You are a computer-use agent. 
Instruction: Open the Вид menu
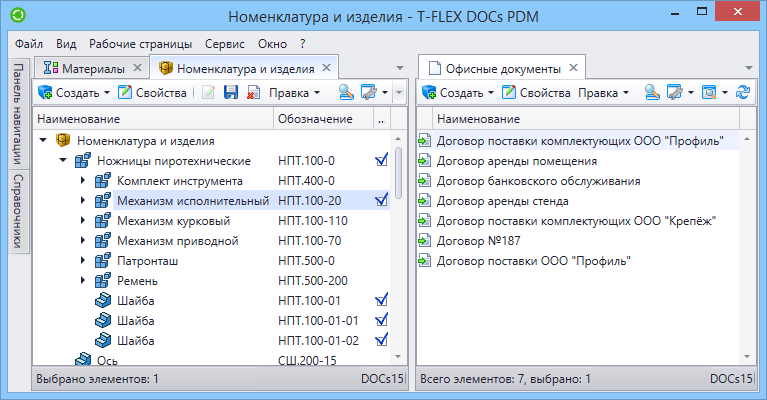(x=66, y=44)
